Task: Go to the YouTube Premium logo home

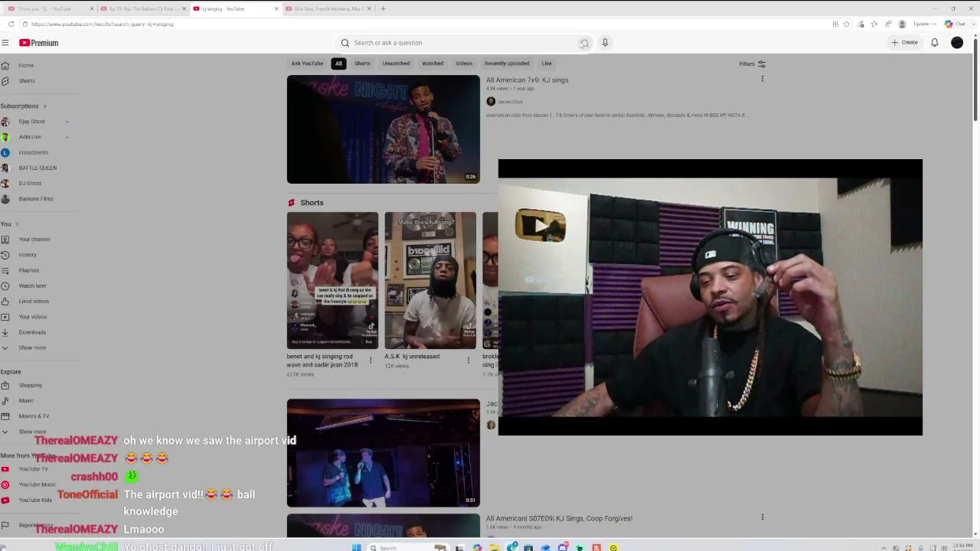Action: (x=39, y=43)
